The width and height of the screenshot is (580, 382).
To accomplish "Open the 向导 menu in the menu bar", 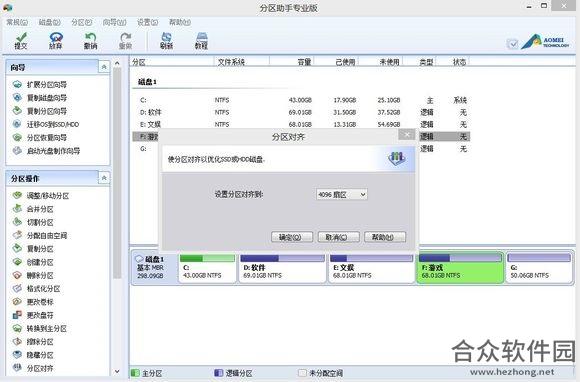I will tap(115, 22).
